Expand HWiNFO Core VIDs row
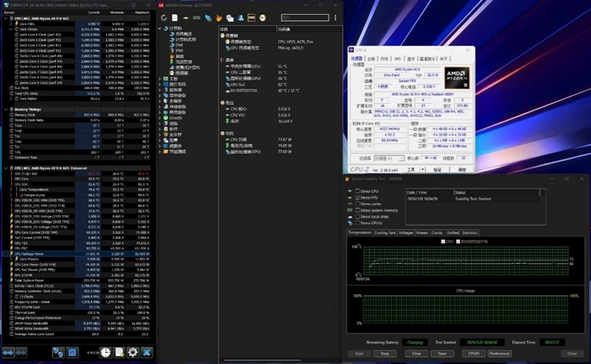 [x=11, y=24]
